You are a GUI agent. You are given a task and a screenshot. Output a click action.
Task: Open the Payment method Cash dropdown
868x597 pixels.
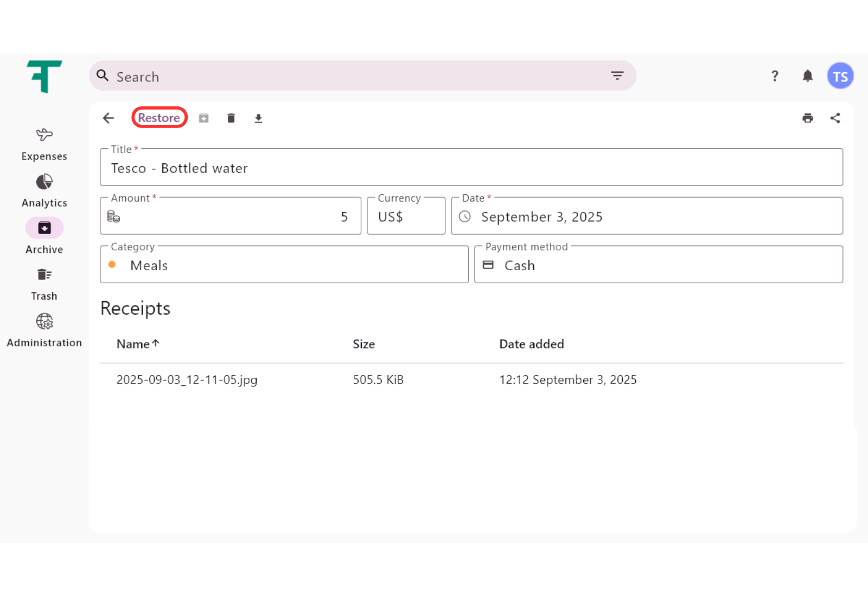[x=658, y=265]
